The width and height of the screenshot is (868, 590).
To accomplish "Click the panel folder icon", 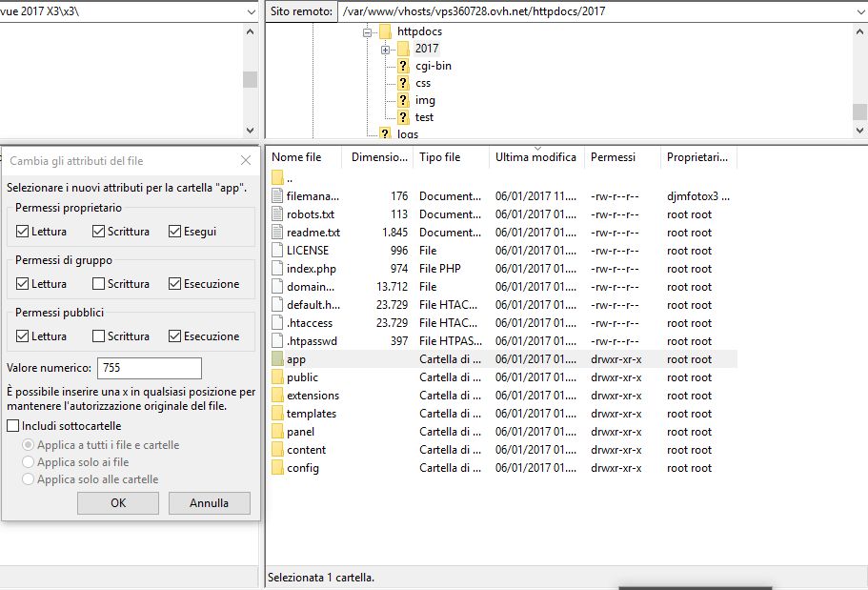I will coord(277,432).
